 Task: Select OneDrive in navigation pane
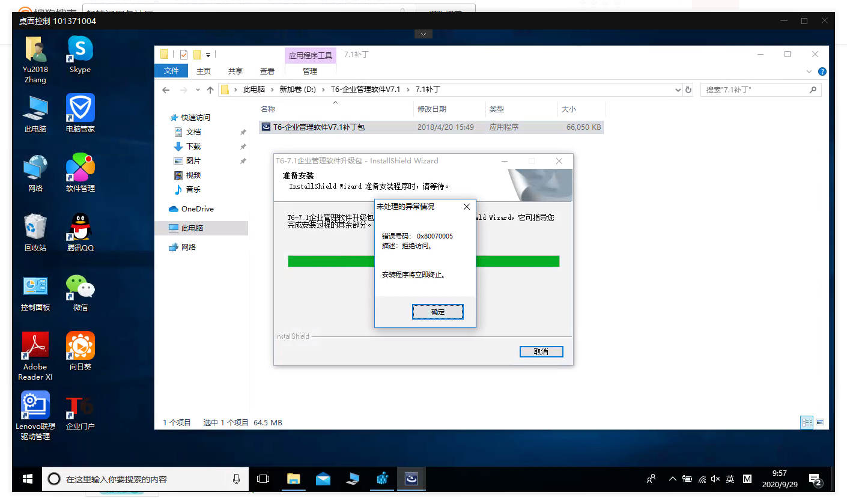pyautogui.click(x=197, y=209)
